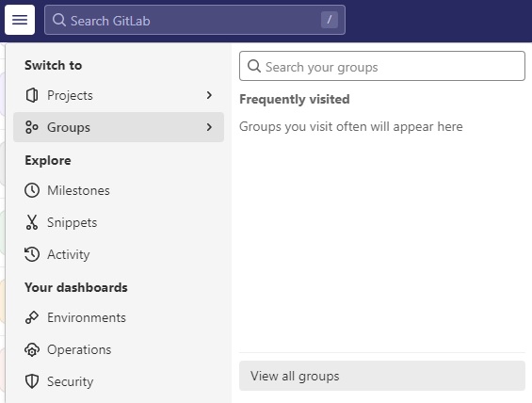
Task: Click the magnifier icon in groups search
Action: (x=254, y=66)
